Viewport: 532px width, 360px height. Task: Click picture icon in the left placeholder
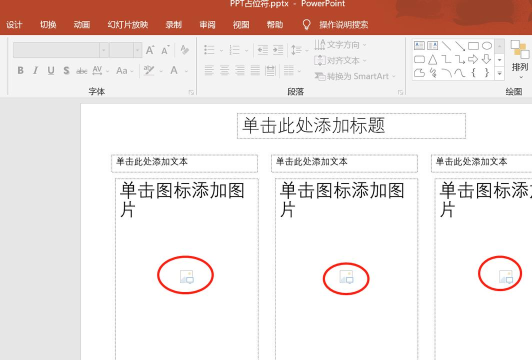(x=186, y=277)
